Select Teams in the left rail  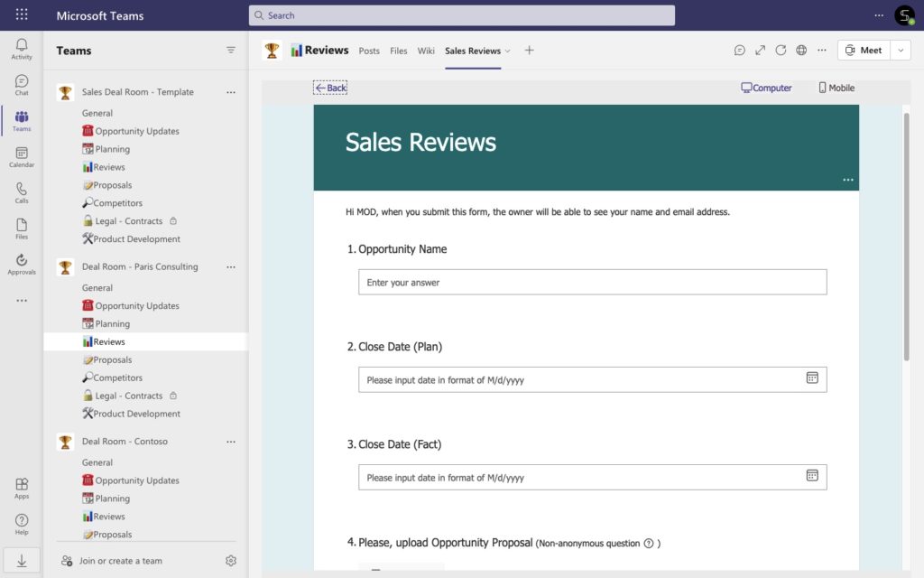22,121
